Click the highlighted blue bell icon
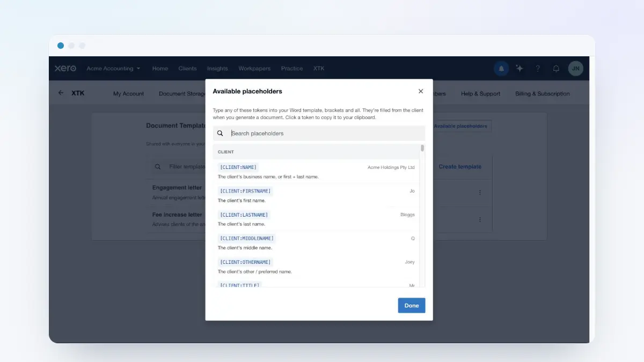Image resolution: width=644 pixels, height=362 pixels. (x=501, y=69)
